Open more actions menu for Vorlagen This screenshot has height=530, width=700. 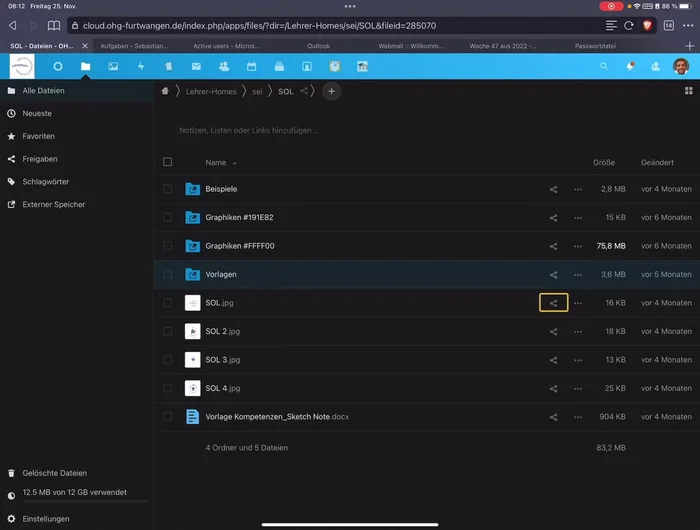pos(578,275)
